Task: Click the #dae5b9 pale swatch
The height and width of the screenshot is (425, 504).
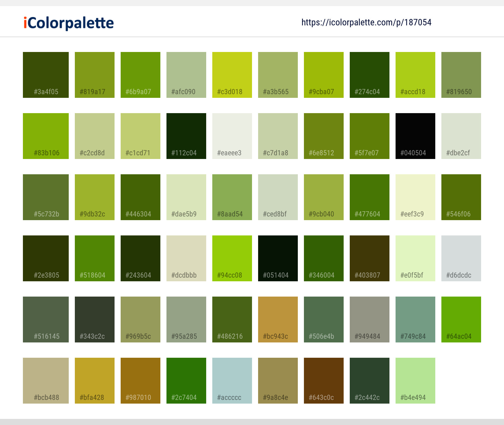Action: click(186, 197)
